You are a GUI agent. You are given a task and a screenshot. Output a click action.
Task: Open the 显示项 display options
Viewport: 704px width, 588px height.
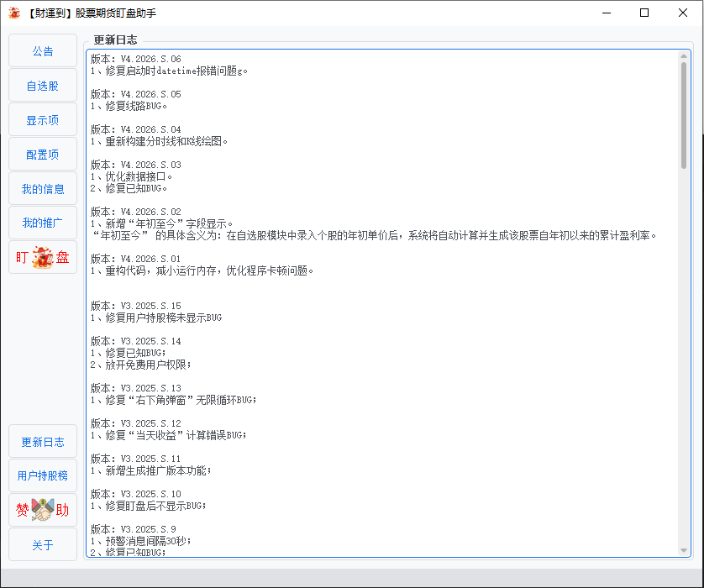(42, 119)
